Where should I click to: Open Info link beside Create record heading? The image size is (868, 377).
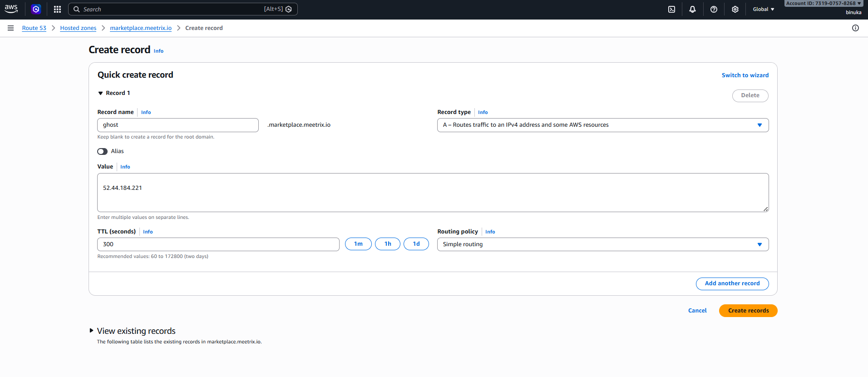point(158,51)
